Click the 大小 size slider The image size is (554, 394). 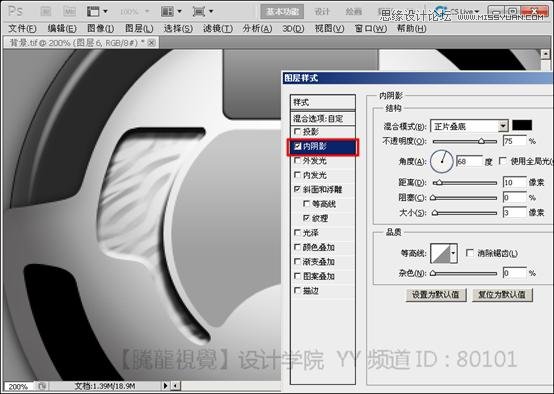pyautogui.click(x=465, y=213)
